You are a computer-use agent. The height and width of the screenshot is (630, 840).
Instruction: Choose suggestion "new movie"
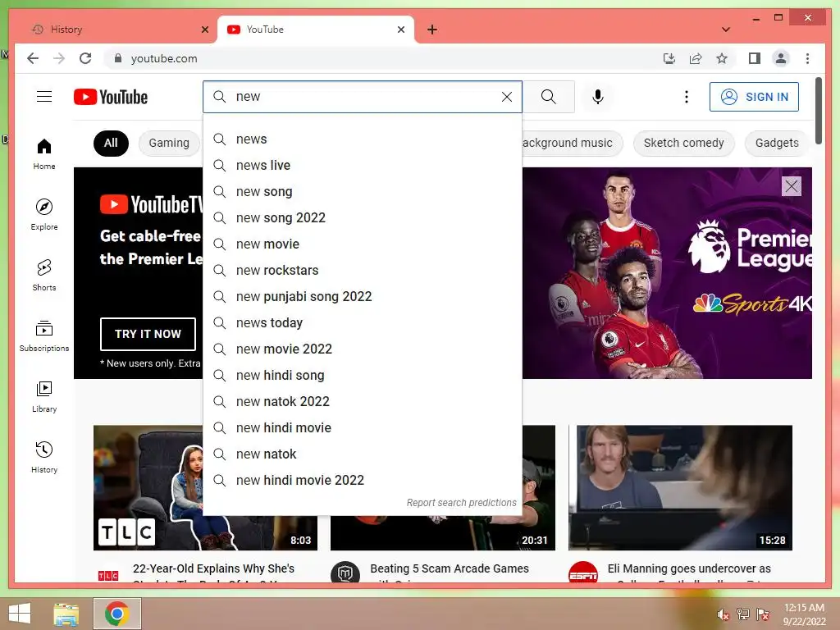coord(363,244)
